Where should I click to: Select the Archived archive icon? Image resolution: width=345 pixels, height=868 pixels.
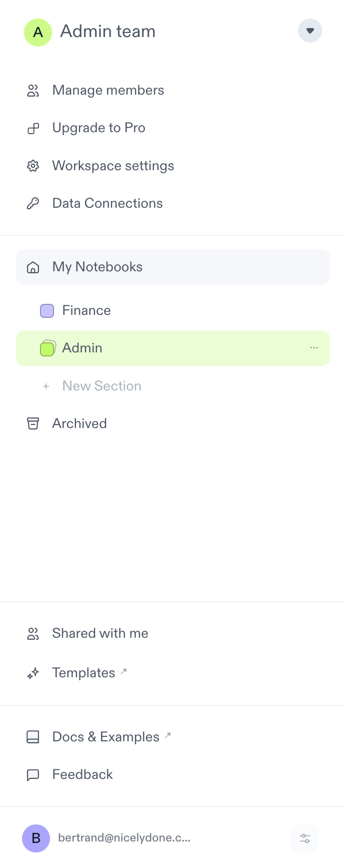tap(32, 423)
